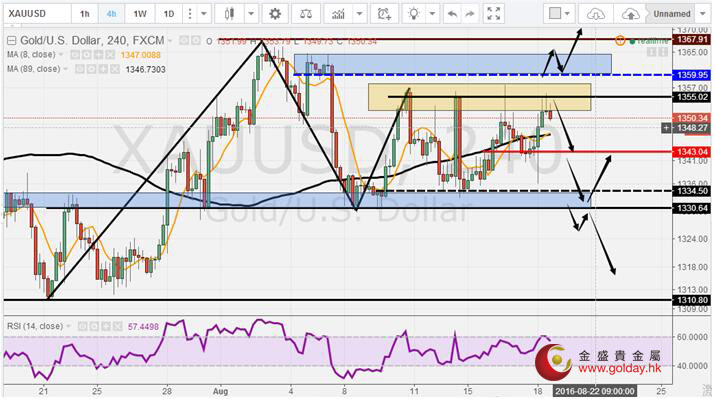The width and height of the screenshot is (714, 399).
Task: Open the interval dropdown arrow after 1D
Action: click(x=204, y=14)
